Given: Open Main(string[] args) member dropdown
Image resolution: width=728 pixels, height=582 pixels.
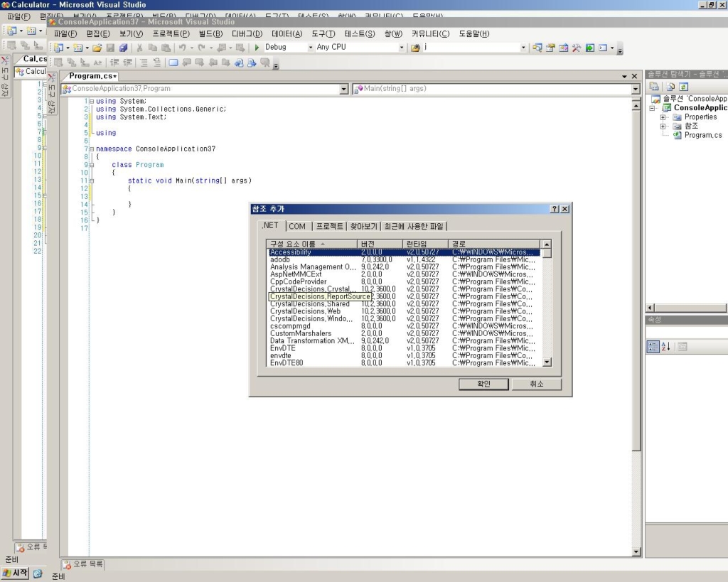Looking at the screenshot, I should pos(636,89).
